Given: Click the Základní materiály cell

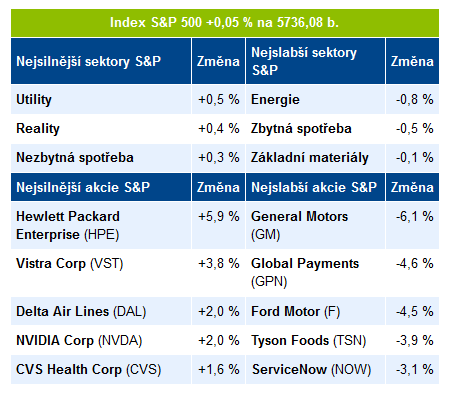Looking at the screenshot, I should click(x=315, y=158).
